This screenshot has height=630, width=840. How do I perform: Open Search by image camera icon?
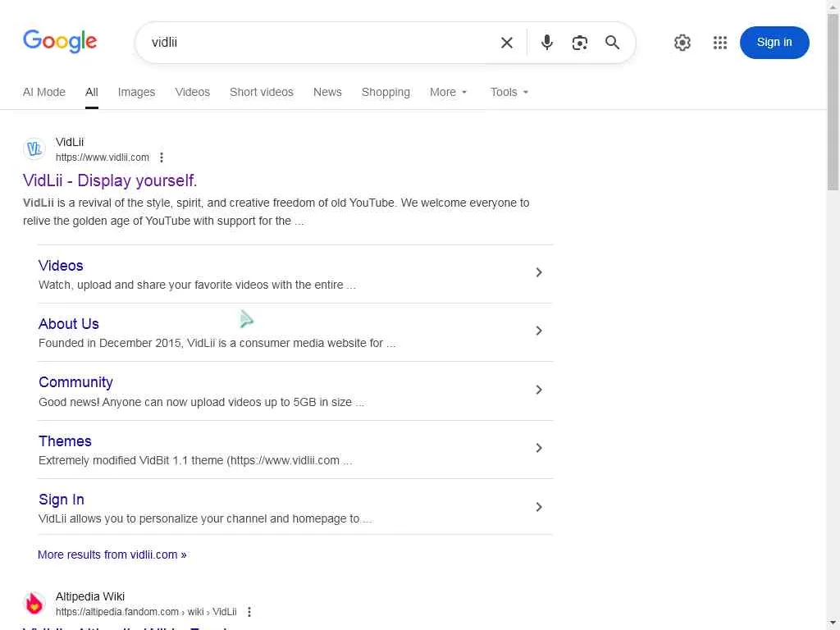580,43
